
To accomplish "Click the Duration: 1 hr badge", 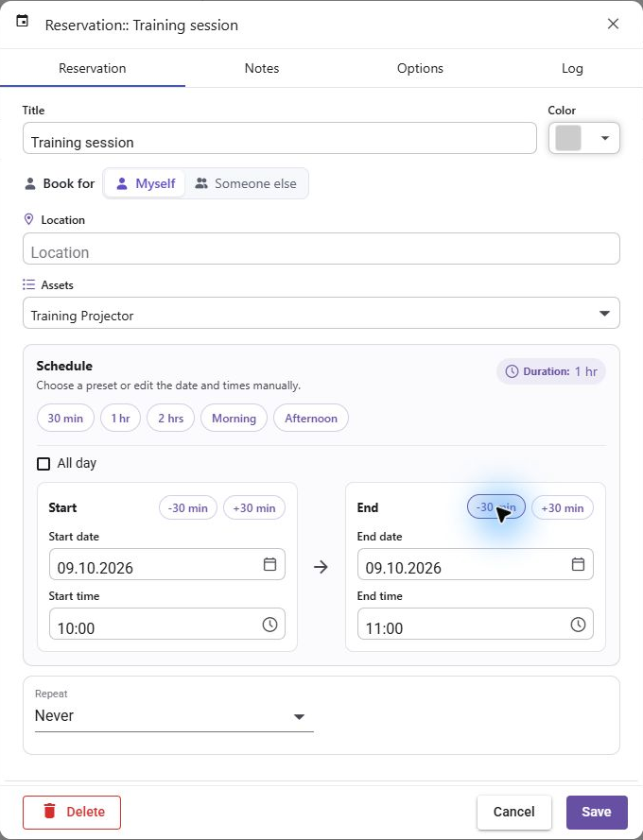I will point(551,371).
